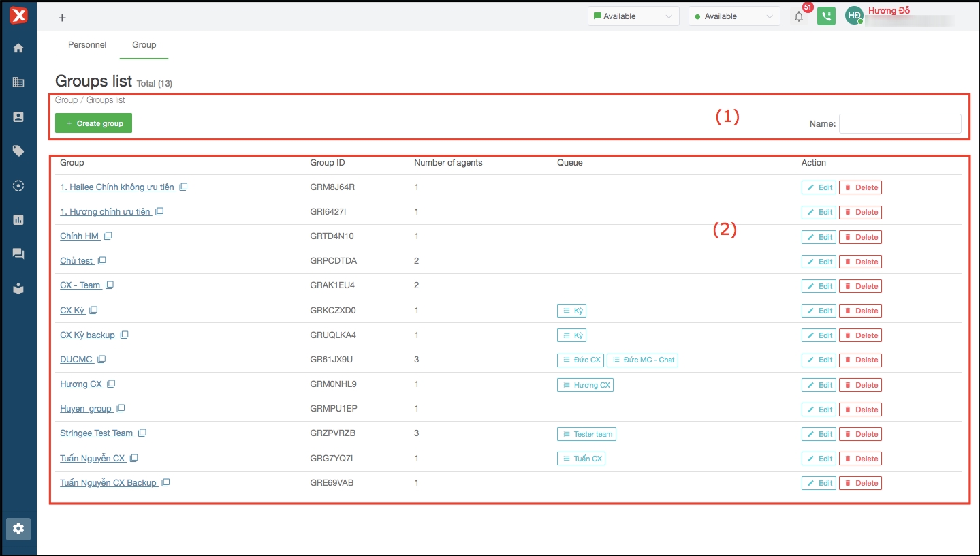The height and width of the screenshot is (556, 980).
Task: Delete the Stringee Test Team group
Action: click(860, 434)
